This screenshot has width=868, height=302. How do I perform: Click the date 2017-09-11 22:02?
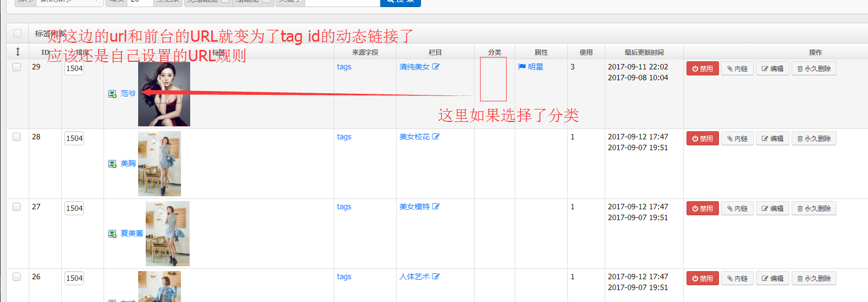(638, 67)
